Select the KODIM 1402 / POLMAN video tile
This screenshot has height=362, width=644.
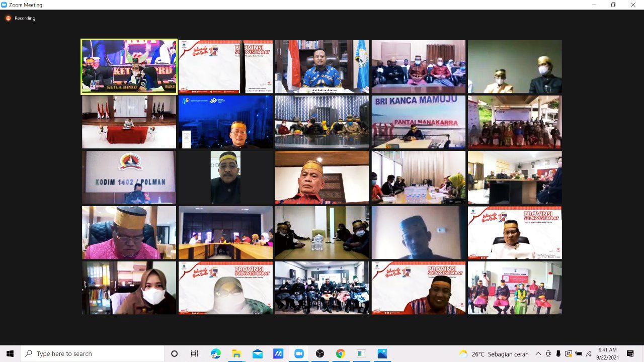coord(129,177)
